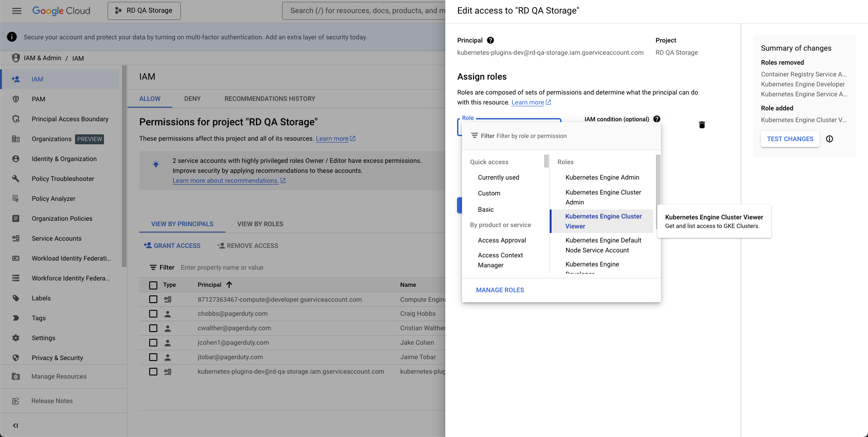Click the PAM shield icon
This screenshot has width=868, height=437.
click(16, 99)
